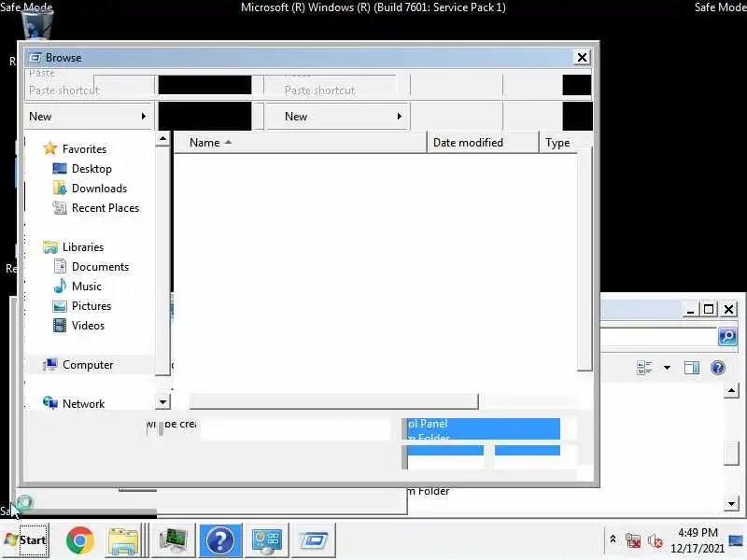Click the Videos filmstrip icon

pos(60,325)
